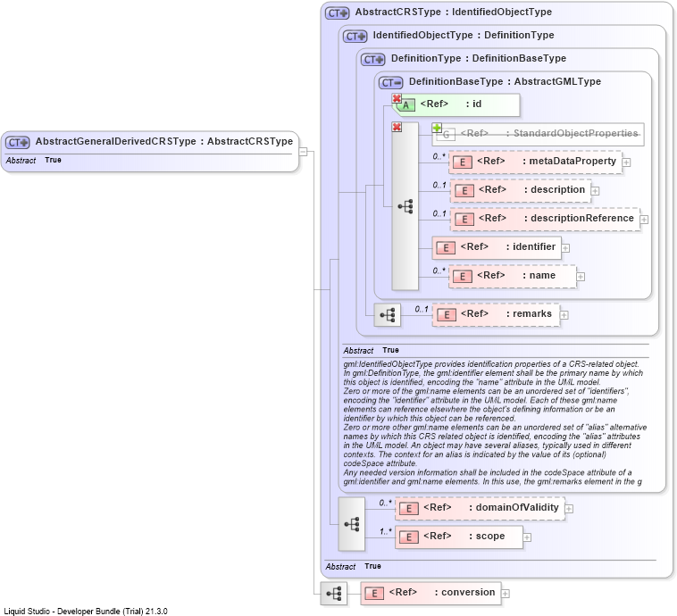Viewport: 677px width, 616px height.
Task: Click the CT icon of AbstractCRSType
Action: coord(338,13)
